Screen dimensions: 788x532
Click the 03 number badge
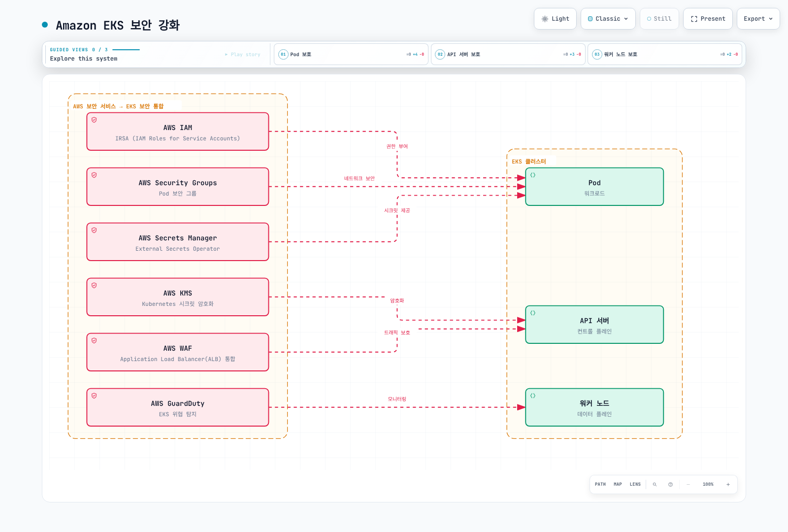tap(597, 54)
